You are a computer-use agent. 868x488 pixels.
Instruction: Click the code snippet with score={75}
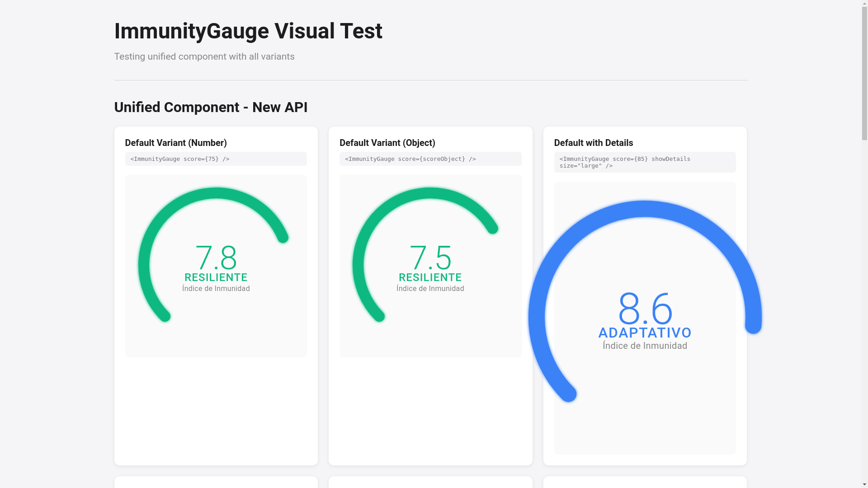click(216, 159)
